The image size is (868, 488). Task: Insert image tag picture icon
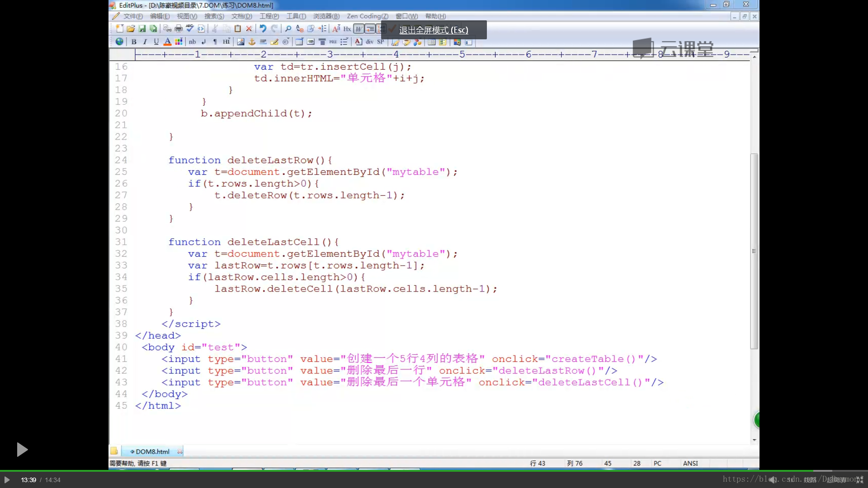pos(241,42)
